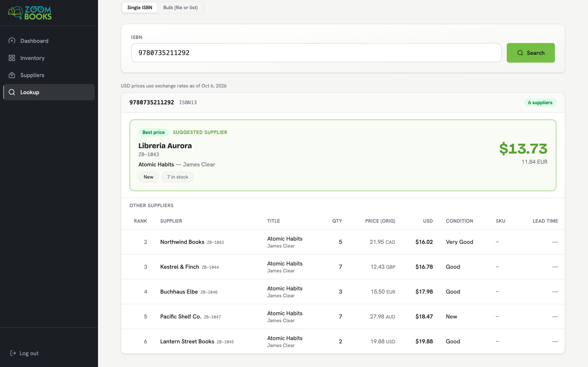Image resolution: width=588 pixels, height=367 pixels.
Task: Sort table by Rank column header
Action: click(140, 221)
